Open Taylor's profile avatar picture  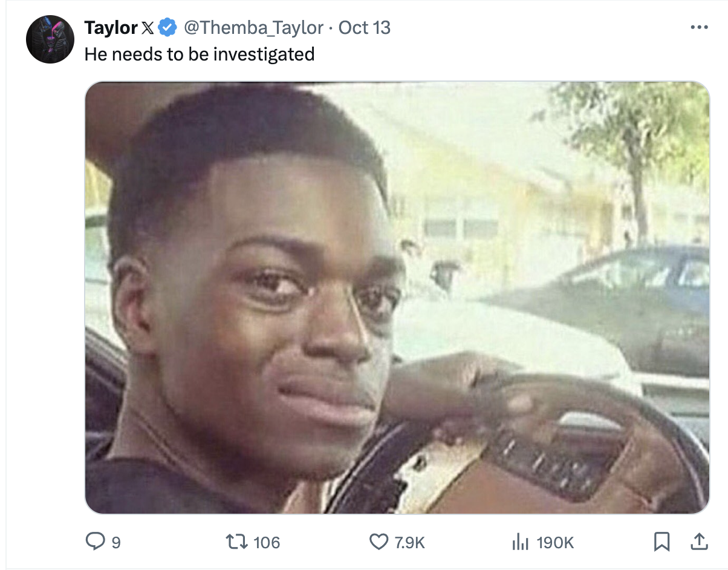[x=50, y=39]
